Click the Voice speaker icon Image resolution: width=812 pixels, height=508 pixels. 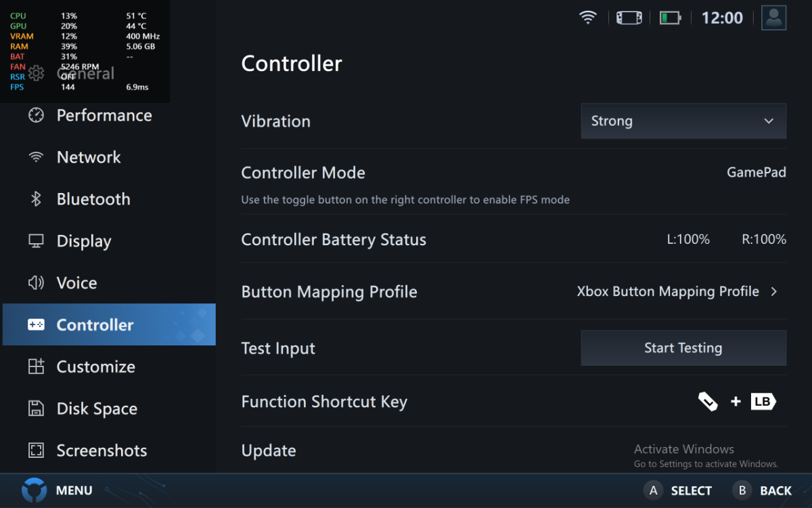coord(36,283)
